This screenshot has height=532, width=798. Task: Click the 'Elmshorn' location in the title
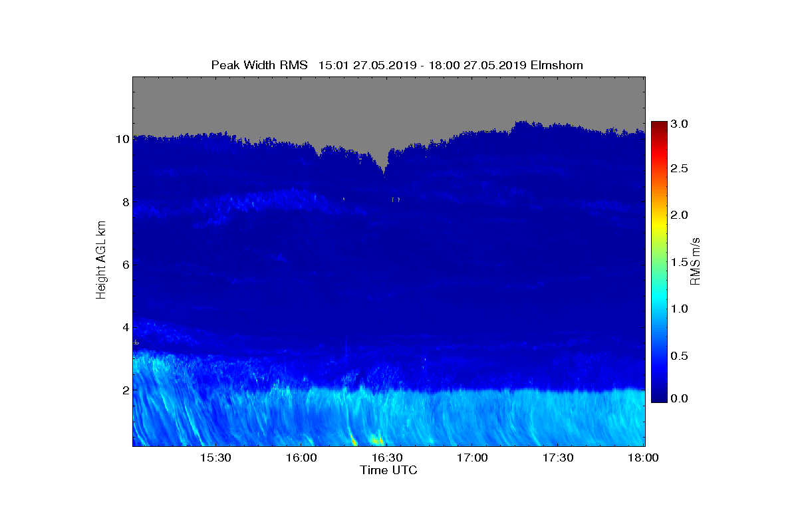pos(555,65)
